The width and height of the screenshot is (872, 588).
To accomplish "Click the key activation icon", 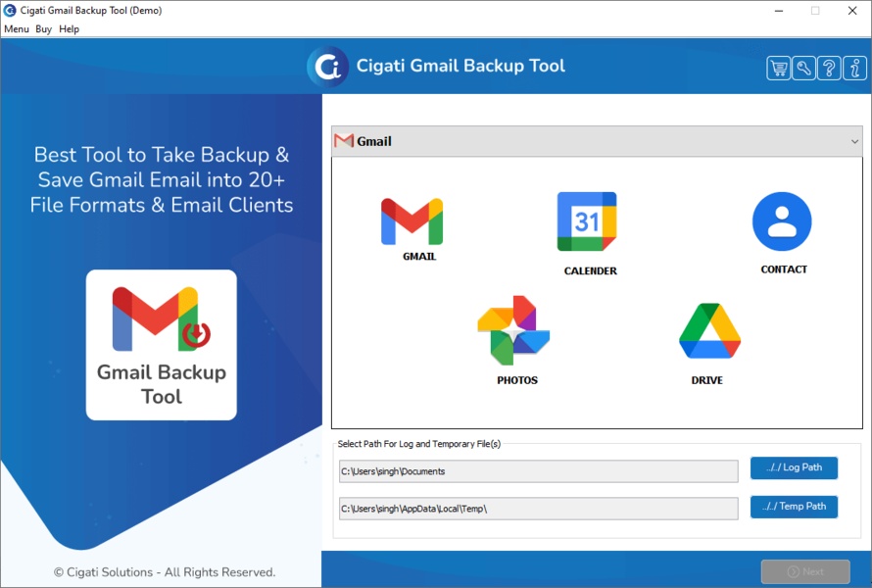I will (804, 68).
